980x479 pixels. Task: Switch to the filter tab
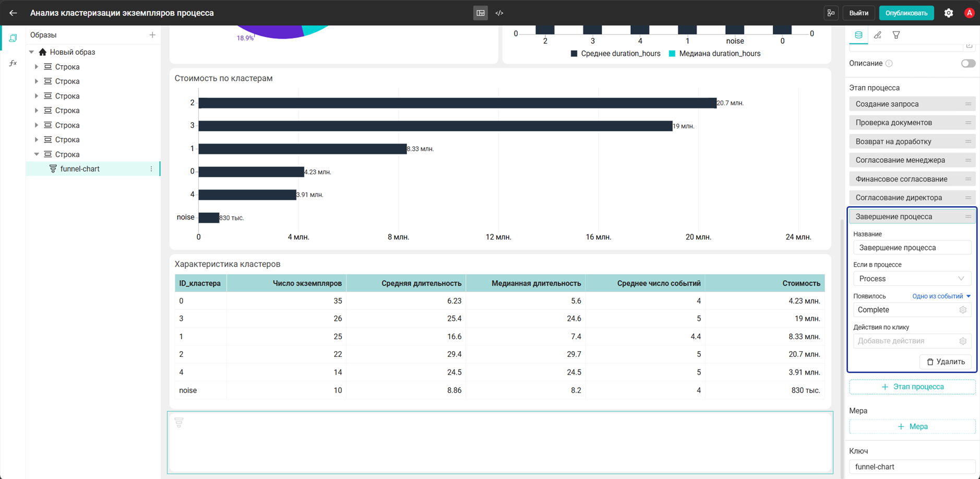click(x=896, y=35)
